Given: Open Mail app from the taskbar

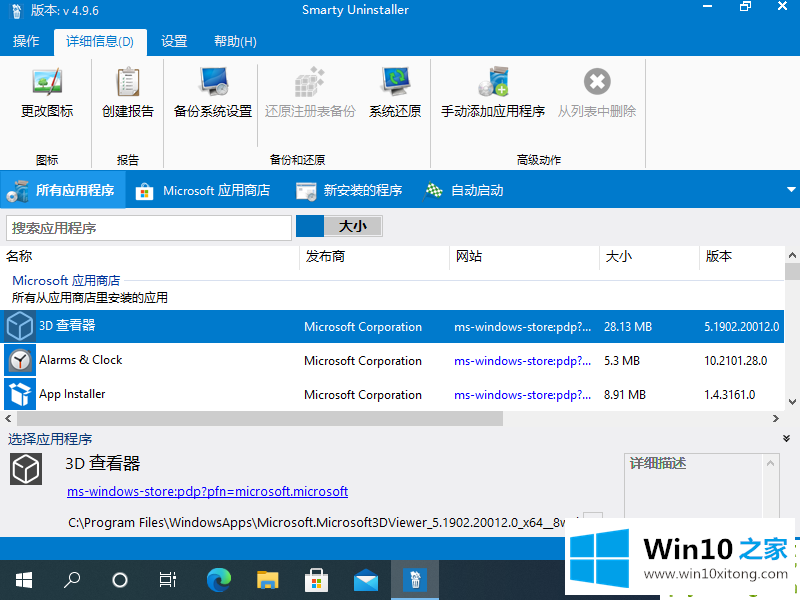Looking at the screenshot, I should pos(366,581).
